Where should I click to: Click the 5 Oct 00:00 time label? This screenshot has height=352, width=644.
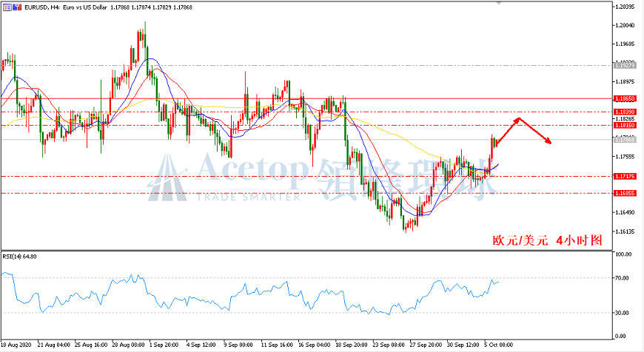click(499, 345)
